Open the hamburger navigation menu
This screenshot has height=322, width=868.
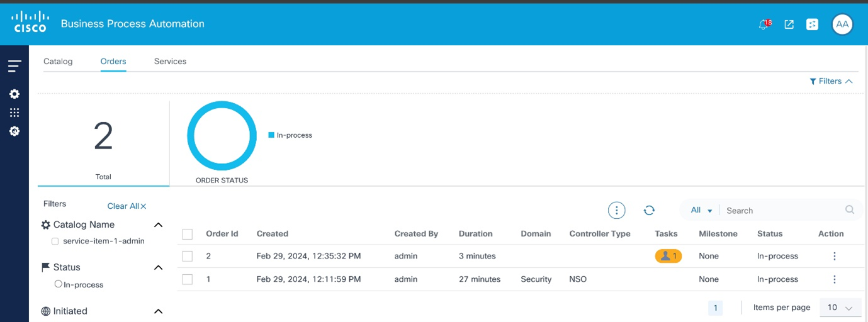point(14,66)
